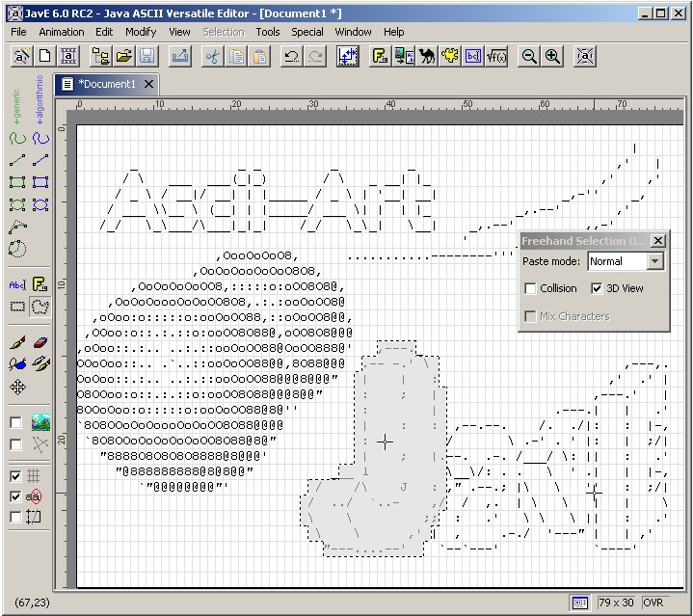Select the fill bucket tool
Viewport: 693px width, 616px height.
(x=17, y=364)
